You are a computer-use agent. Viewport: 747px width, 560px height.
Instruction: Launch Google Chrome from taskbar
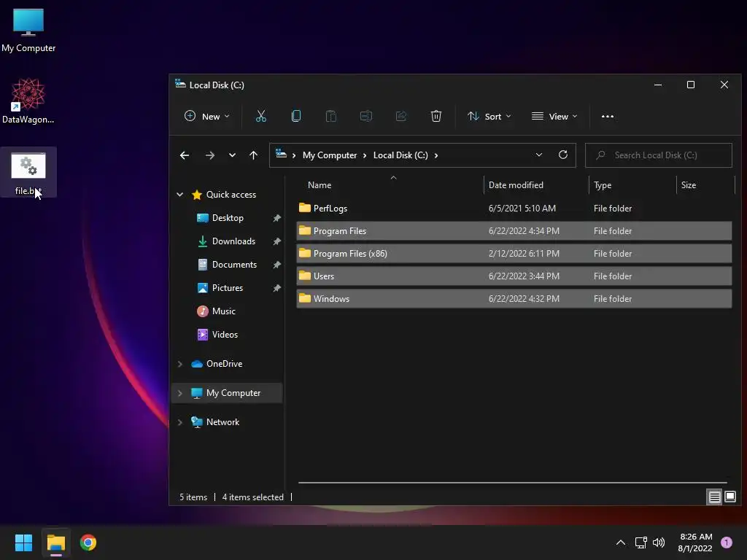pos(88,542)
